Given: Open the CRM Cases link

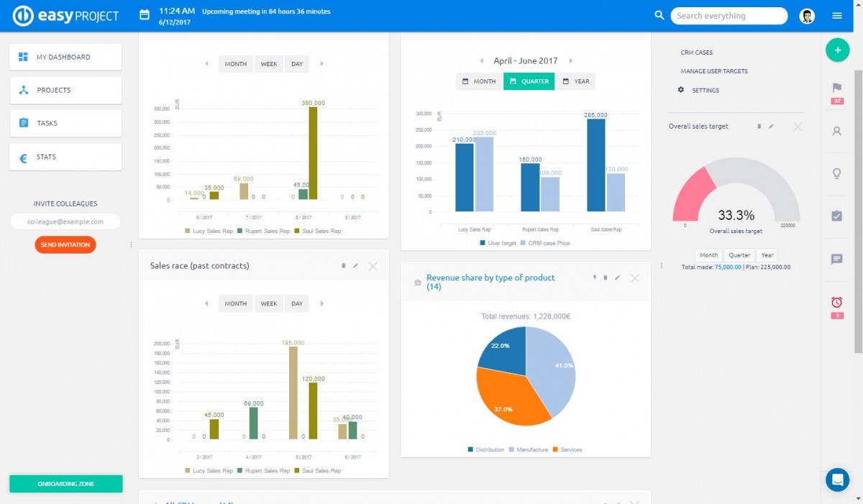Looking at the screenshot, I should tap(696, 52).
